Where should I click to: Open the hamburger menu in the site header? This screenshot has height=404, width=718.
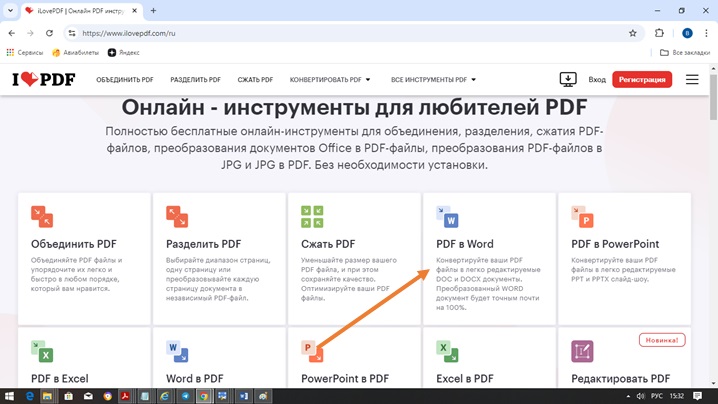tap(692, 79)
